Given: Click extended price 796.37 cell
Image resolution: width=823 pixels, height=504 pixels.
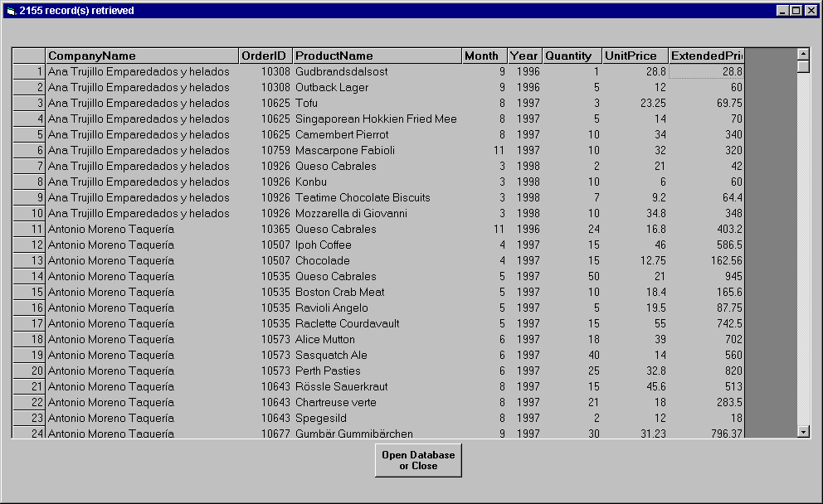Looking at the screenshot, I should coord(707,433).
